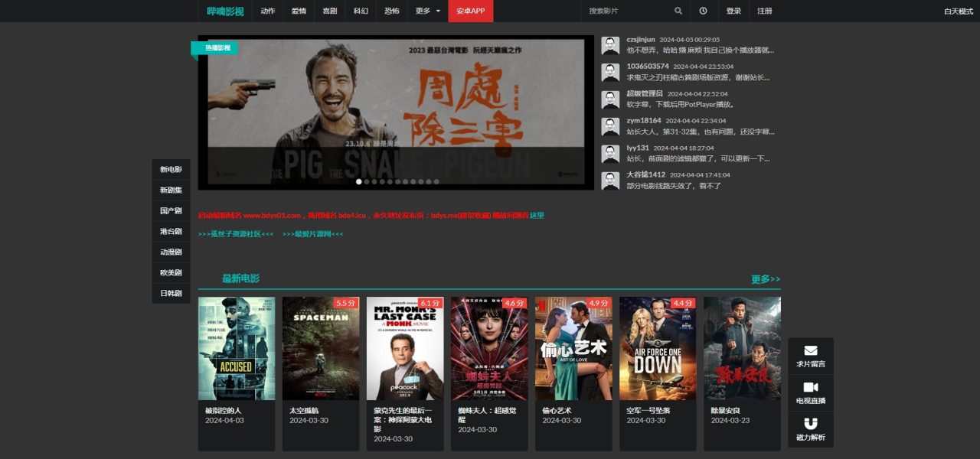Select the 日韩剧 sidebar tab

click(171, 293)
